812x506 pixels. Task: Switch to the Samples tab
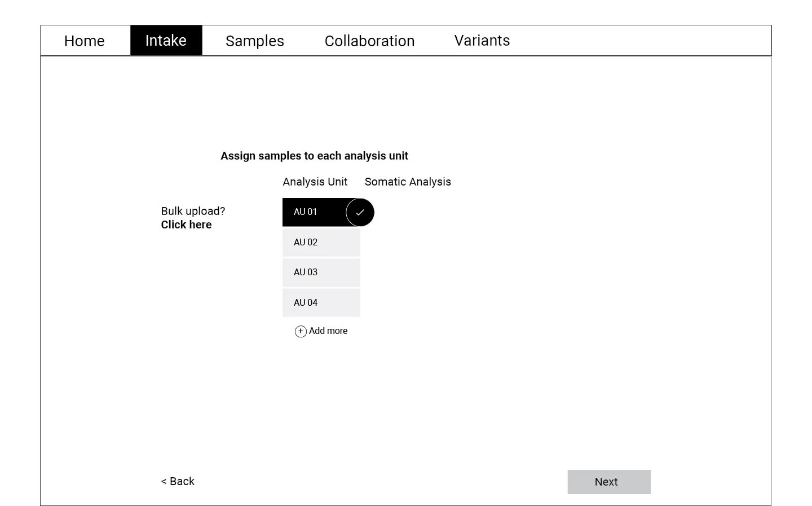click(x=255, y=41)
